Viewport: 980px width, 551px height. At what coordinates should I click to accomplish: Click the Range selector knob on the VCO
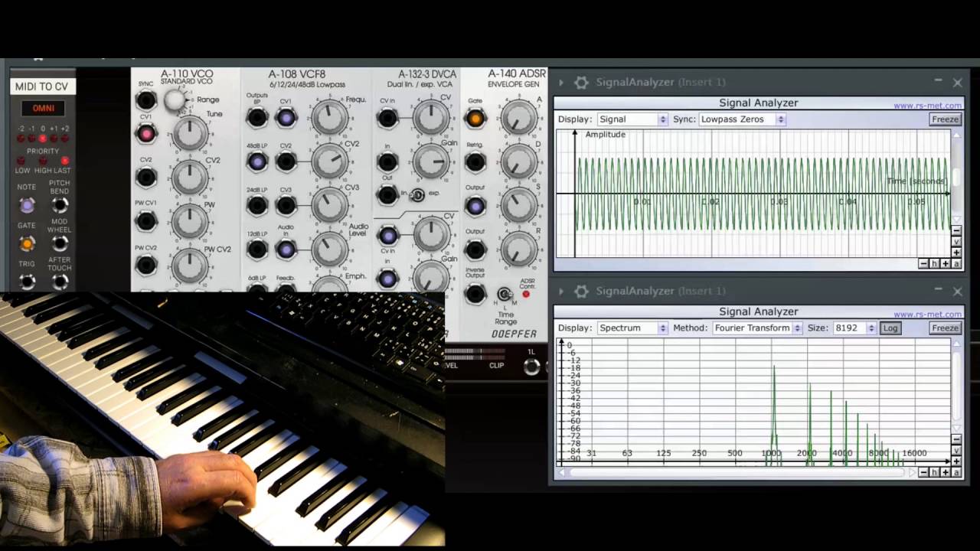175,99
